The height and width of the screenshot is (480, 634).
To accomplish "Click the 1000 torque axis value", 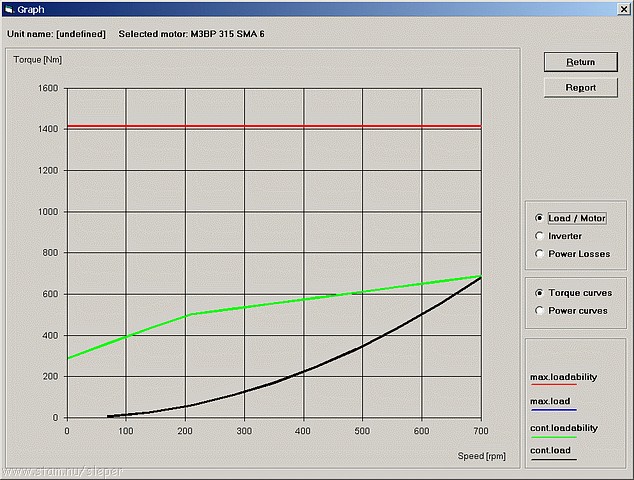I will (48, 212).
